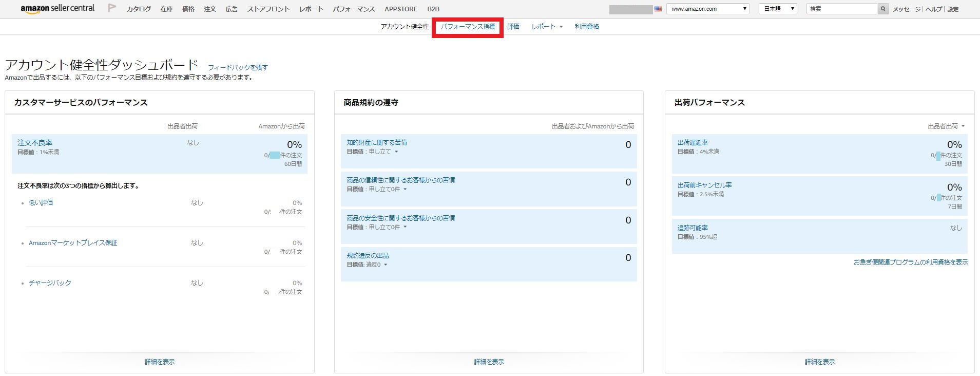Viewport: 980px width, 376px height.
Task: Click the flag icon beside the logo
Action: [x=112, y=8]
